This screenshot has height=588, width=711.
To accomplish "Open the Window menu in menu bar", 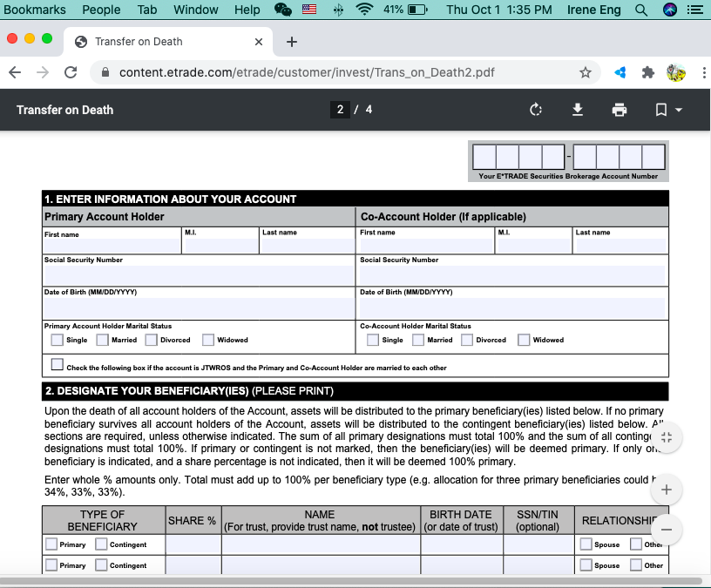I will tap(195, 10).
